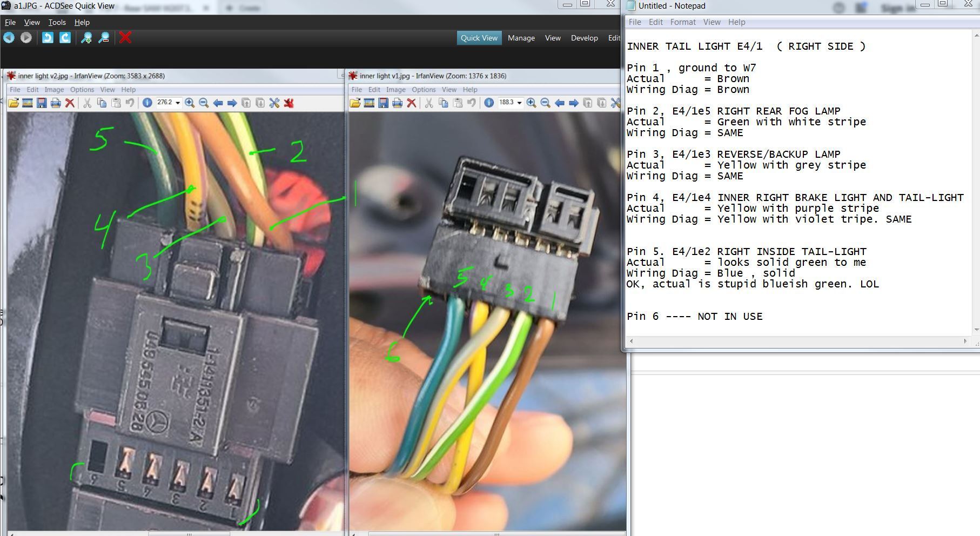The width and height of the screenshot is (980, 536).
Task: Click the red X delete icon in ACDSee
Action: click(125, 37)
